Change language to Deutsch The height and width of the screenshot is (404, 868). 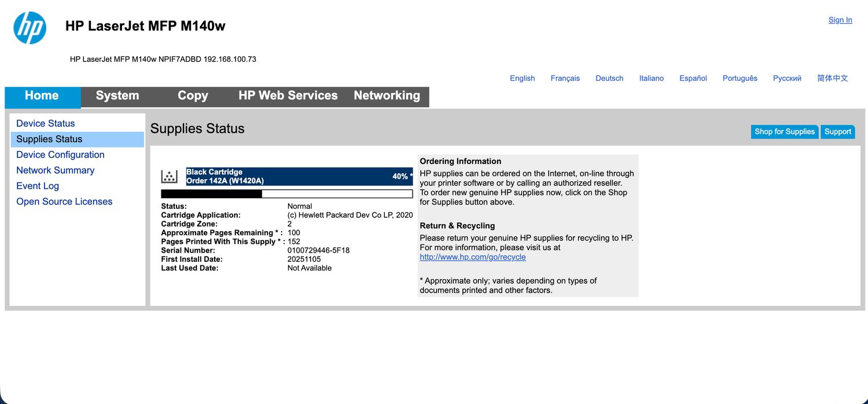click(x=610, y=79)
